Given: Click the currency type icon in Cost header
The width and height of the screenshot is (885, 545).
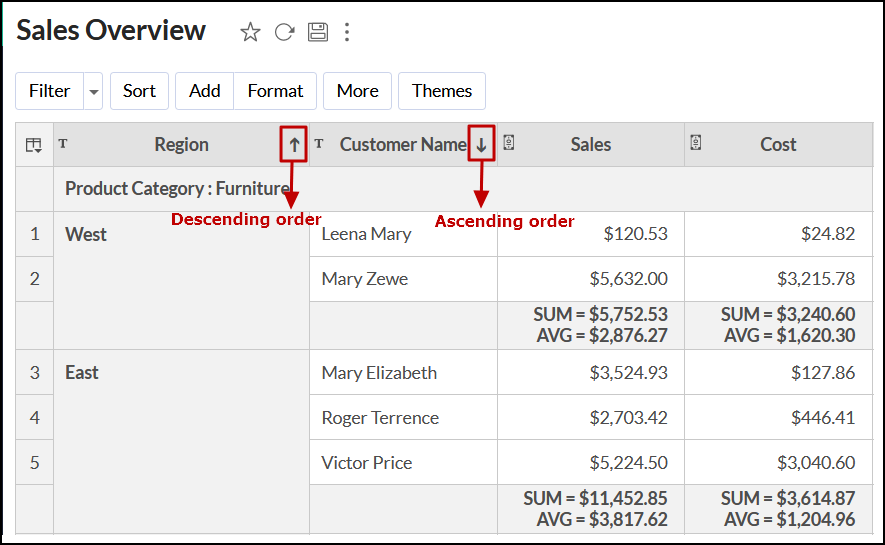Looking at the screenshot, I should tap(696, 143).
